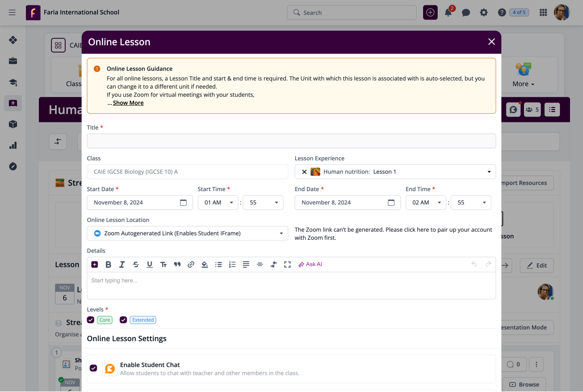This screenshot has width=583, height=392.
Task: Click the Bold formatting icon
Action: tap(108, 264)
